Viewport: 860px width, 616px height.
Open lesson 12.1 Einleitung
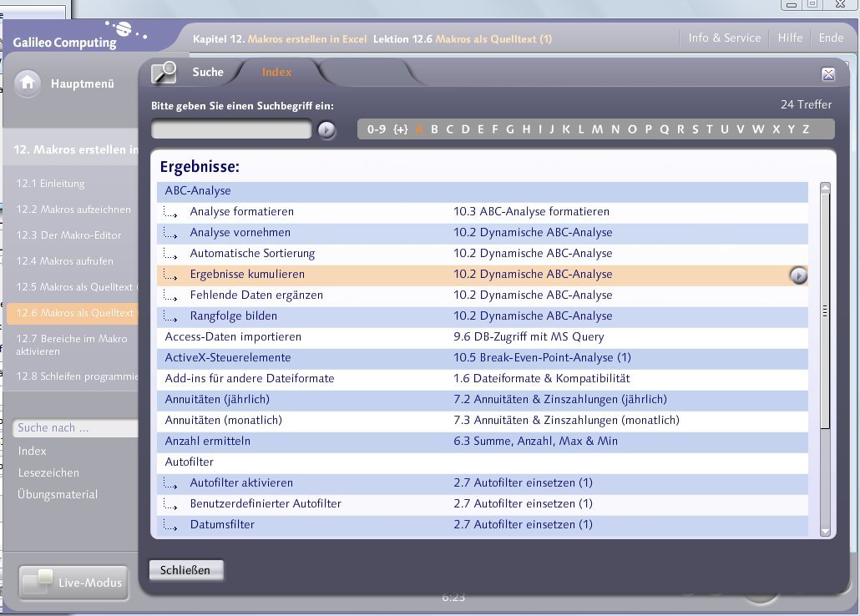(x=50, y=183)
